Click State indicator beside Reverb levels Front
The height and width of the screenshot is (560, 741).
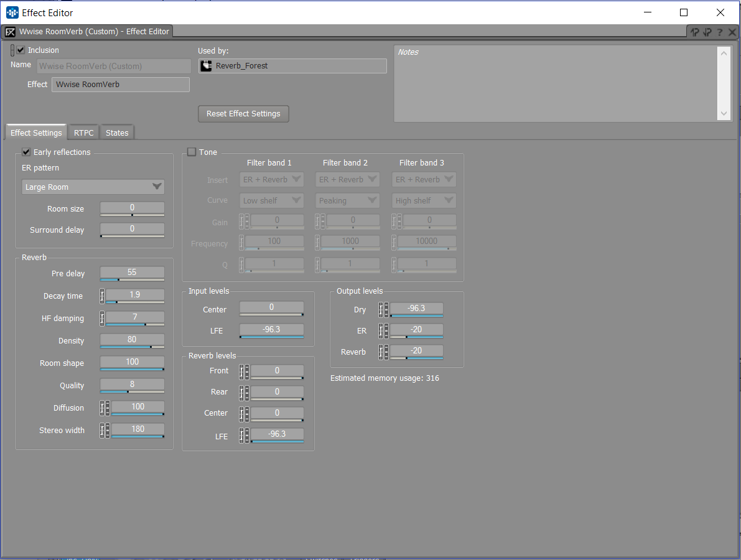tap(246, 372)
